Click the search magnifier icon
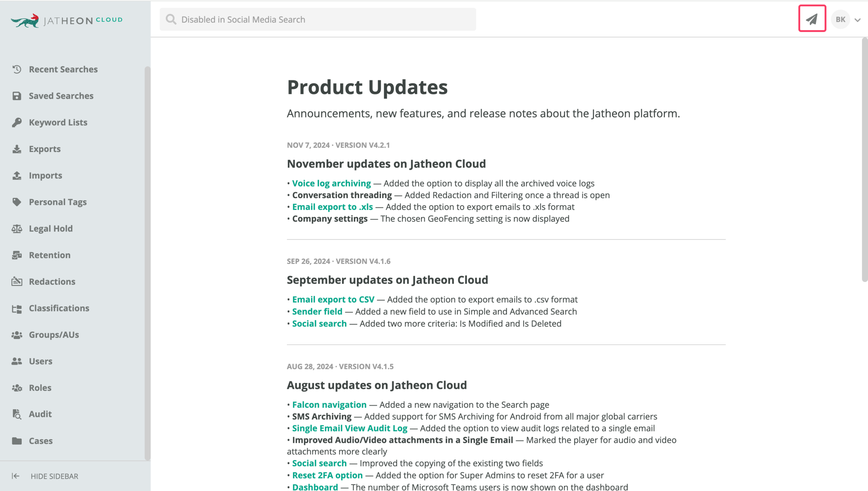The height and width of the screenshot is (491, 868). pyautogui.click(x=171, y=19)
